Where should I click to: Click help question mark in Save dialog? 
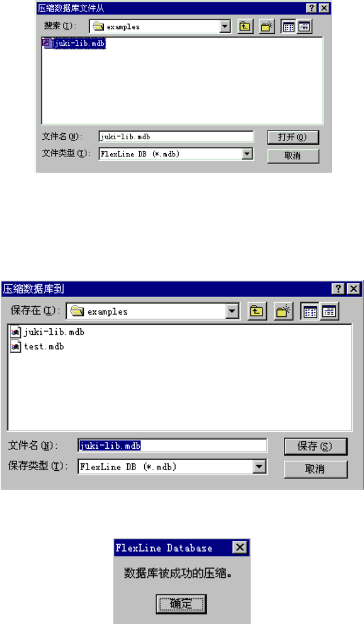(338, 289)
